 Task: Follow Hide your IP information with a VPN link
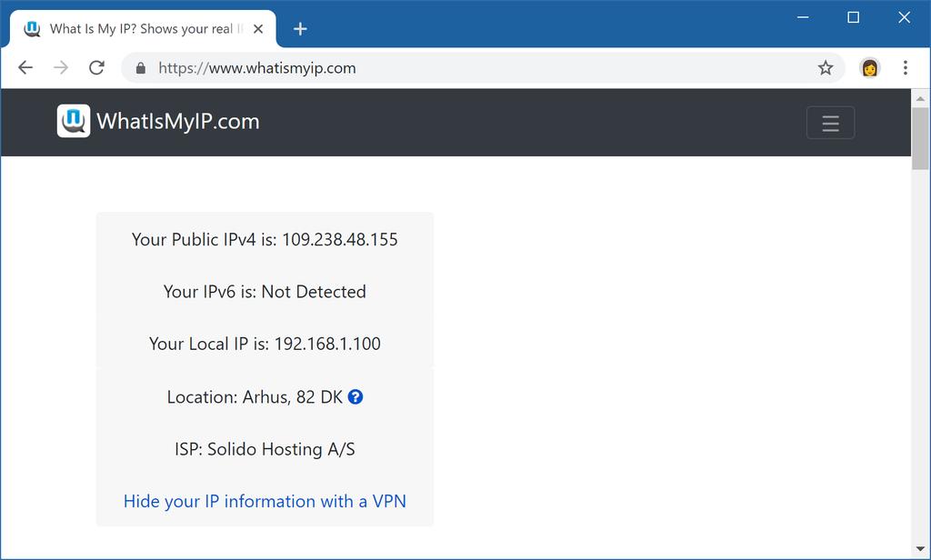tap(265, 501)
